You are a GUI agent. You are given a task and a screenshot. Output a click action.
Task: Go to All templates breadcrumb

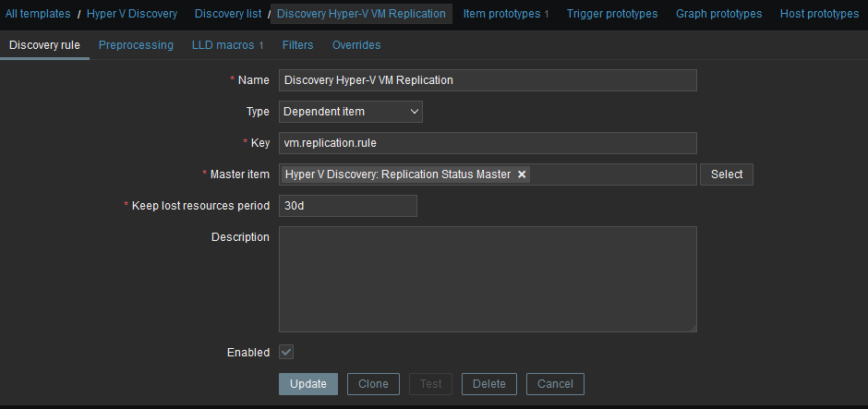(38, 14)
